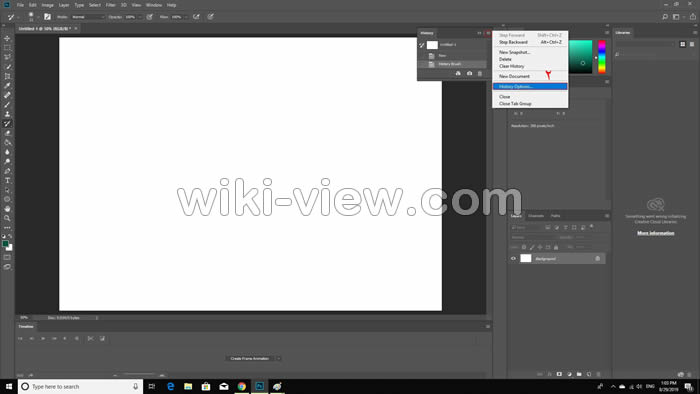The height and width of the screenshot is (394, 700).
Task: Select the Dodge tool
Action: point(7,162)
